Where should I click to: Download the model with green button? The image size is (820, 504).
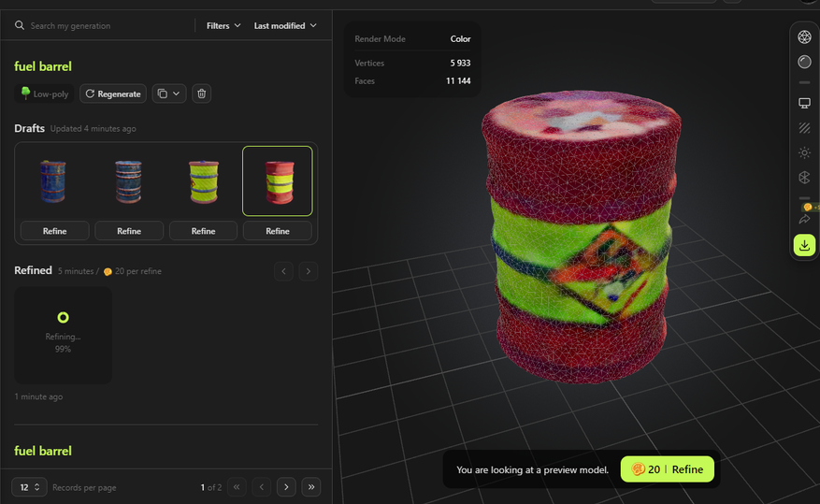(x=804, y=245)
